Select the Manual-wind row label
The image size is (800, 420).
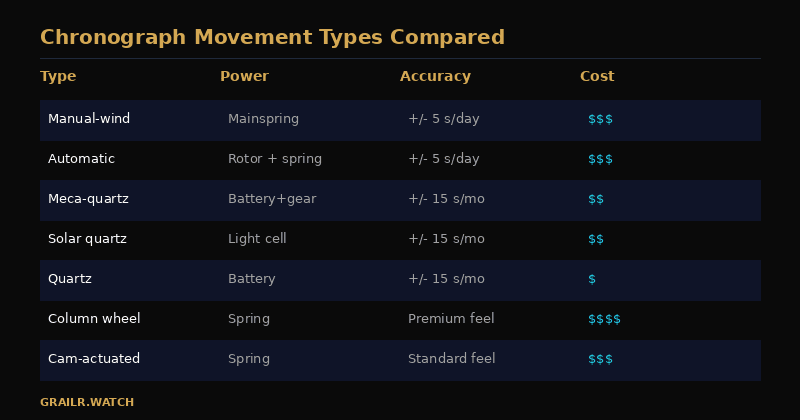coord(89,119)
